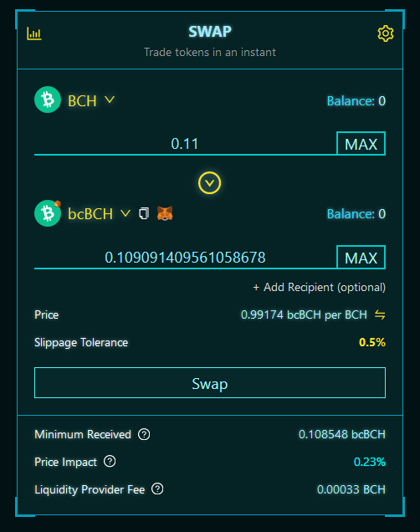Expand the bcBCH token selector dropdown
Screen dimensions: 420x532
(125, 213)
